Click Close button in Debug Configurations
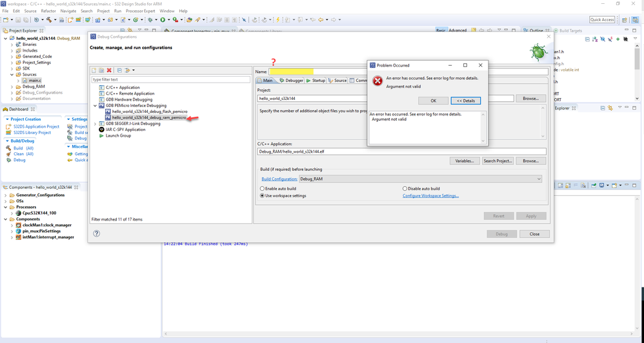This screenshot has height=343, width=644. tap(534, 234)
